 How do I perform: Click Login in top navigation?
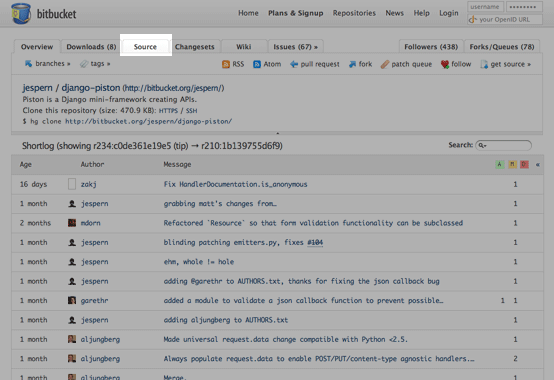[449, 13]
